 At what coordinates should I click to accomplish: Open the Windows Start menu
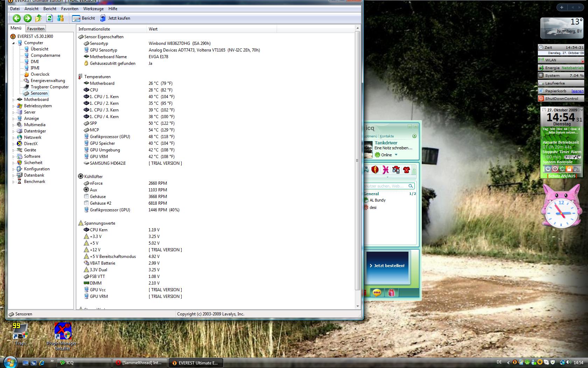tap(10, 362)
